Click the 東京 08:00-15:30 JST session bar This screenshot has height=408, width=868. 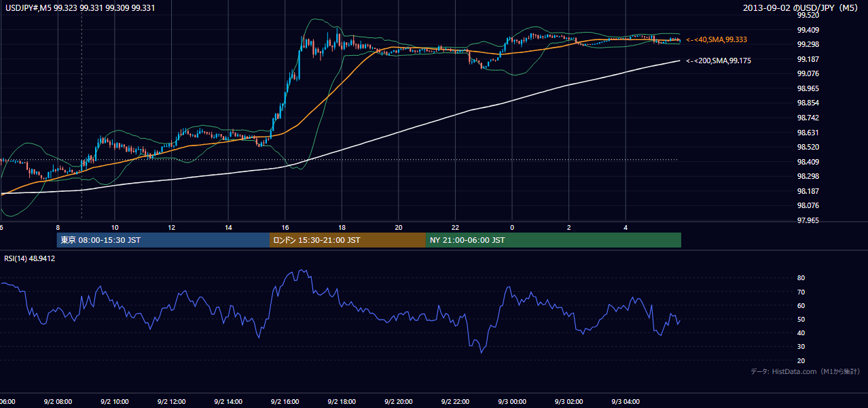163,240
